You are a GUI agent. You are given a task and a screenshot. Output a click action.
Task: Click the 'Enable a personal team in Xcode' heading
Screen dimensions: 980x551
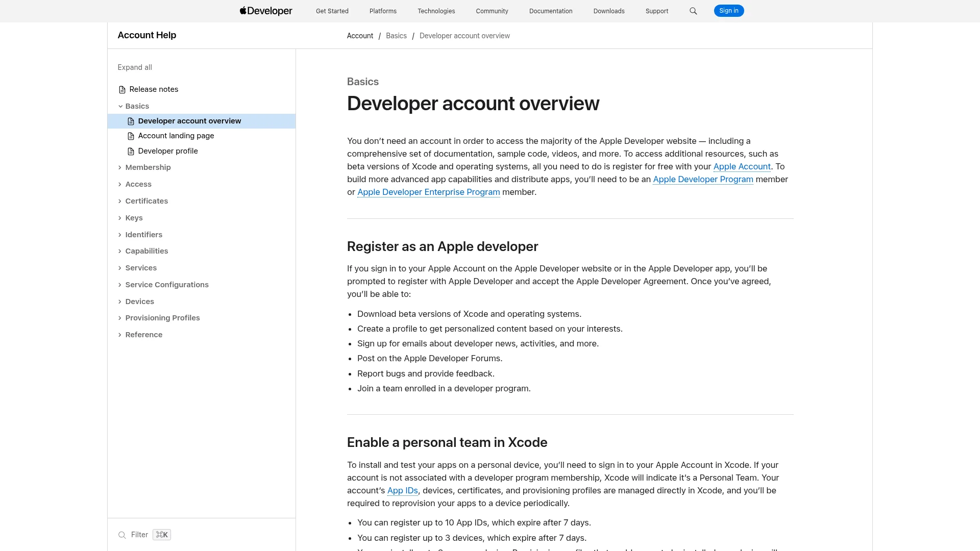447,442
